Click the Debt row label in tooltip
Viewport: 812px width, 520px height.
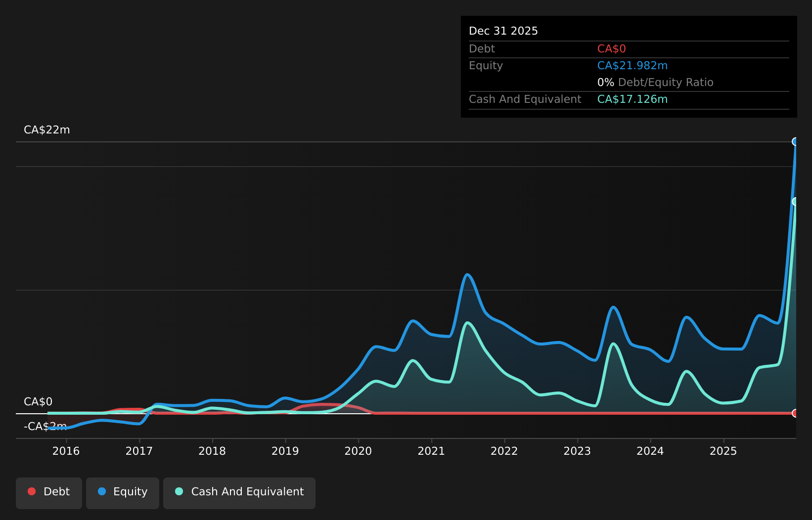(x=482, y=49)
